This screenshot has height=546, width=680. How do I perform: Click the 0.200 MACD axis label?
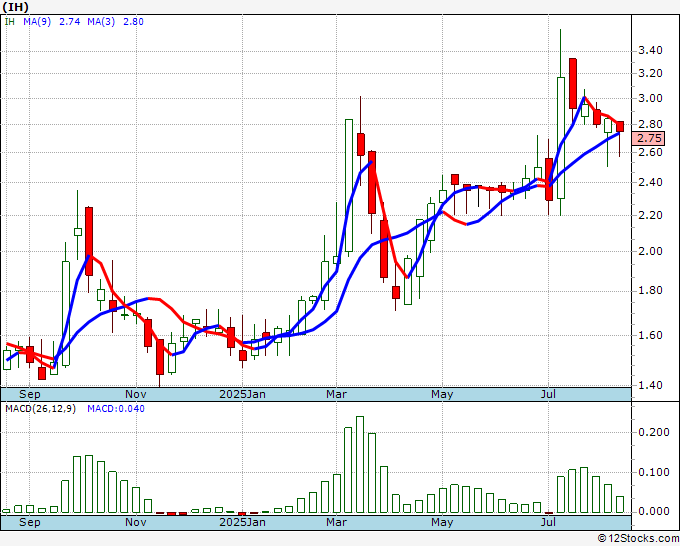click(654, 432)
